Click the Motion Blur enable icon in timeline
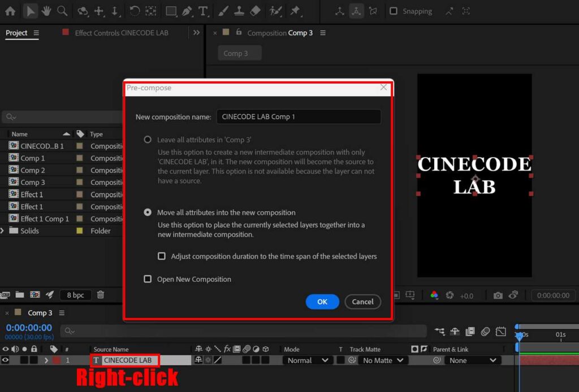 tap(485, 332)
